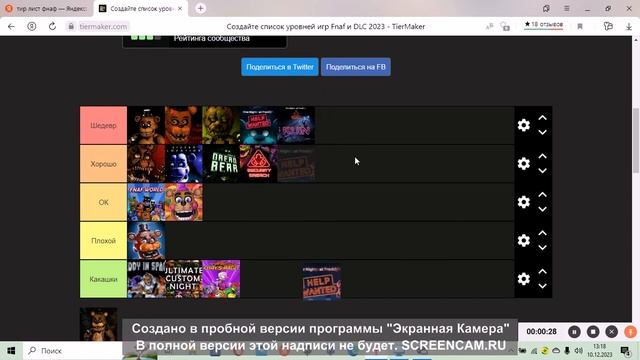Move OK tier down with arrow

[x=542, y=209]
